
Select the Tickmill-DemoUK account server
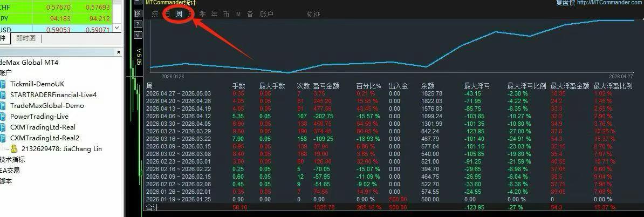(x=37, y=84)
